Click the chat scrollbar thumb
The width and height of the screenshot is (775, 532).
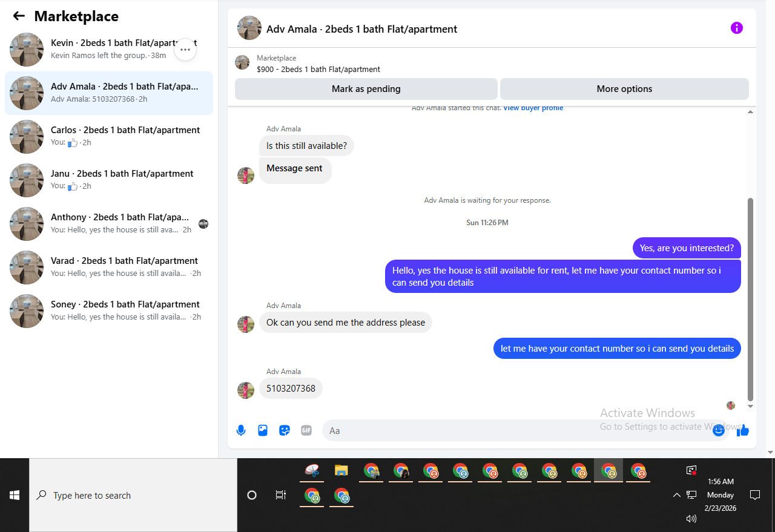pyautogui.click(x=751, y=298)
